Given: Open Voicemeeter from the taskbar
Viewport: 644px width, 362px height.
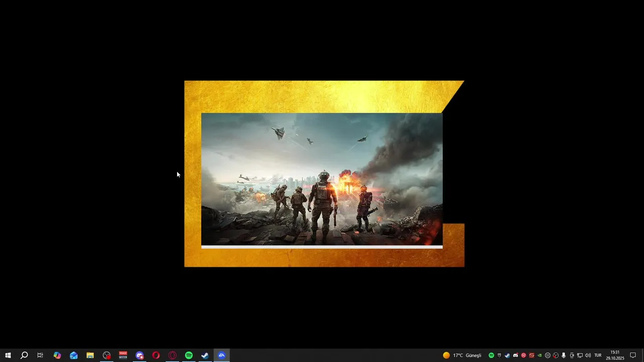Looking at the screenshot, I should click(123, 355).
